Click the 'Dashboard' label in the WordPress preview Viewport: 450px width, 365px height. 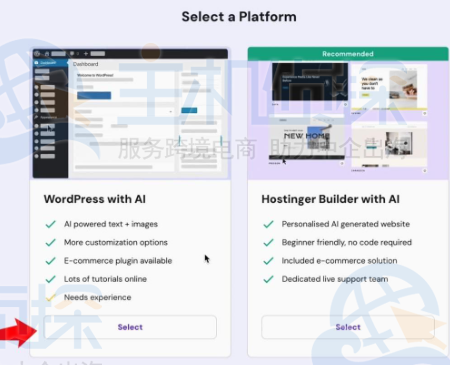coord(86,64)
